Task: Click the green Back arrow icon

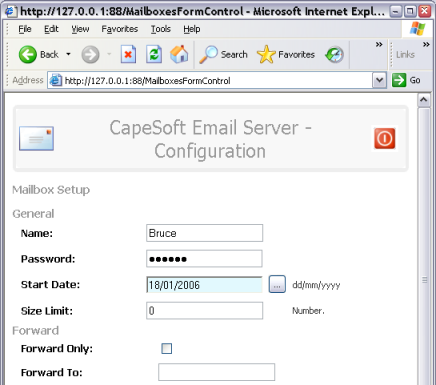Action: pyautogui.click(x=28, y=54)
